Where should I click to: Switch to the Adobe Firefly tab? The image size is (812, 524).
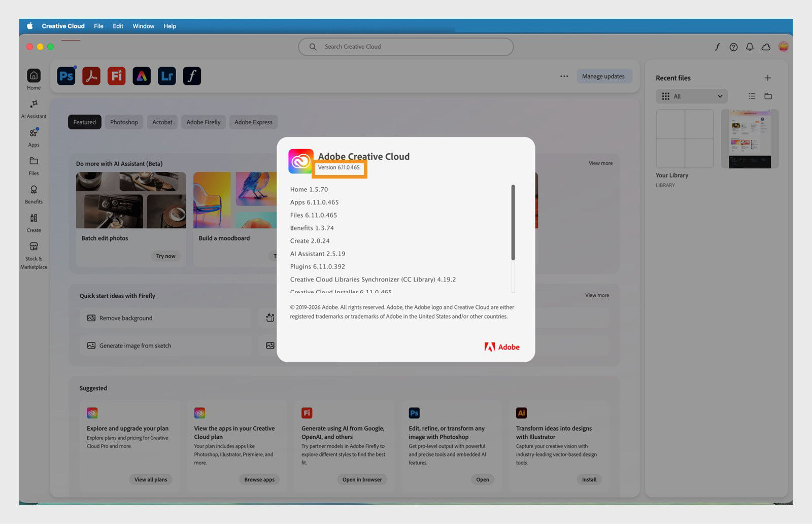pos(204,122)
